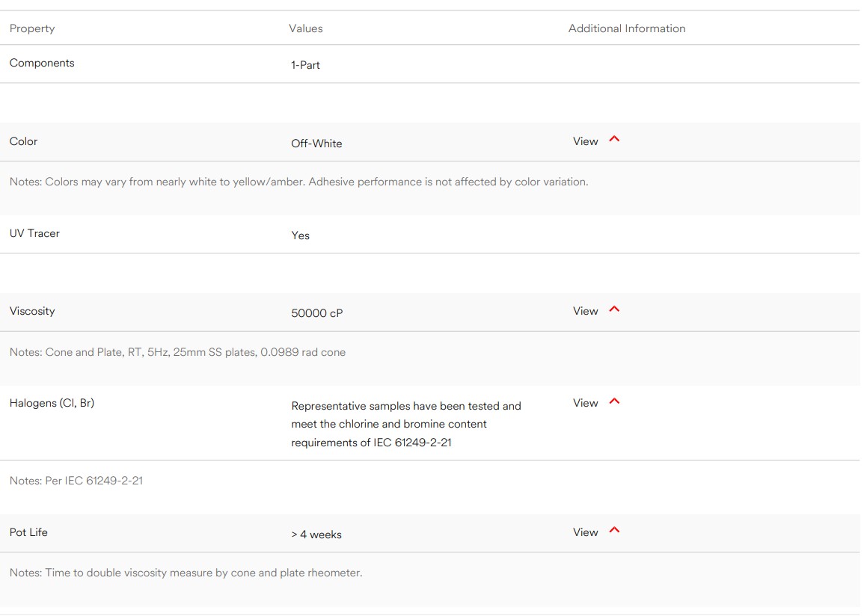Click View link in Viscosity row
The width and height of the screenshot is (864, 616).
(x=585, y=311)
